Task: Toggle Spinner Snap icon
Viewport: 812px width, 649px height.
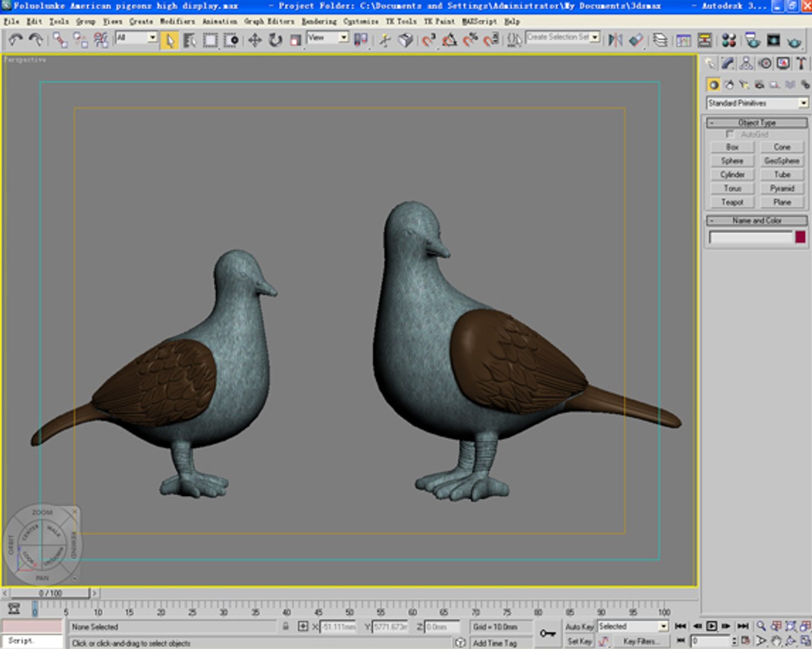Action: pos(491,40)
